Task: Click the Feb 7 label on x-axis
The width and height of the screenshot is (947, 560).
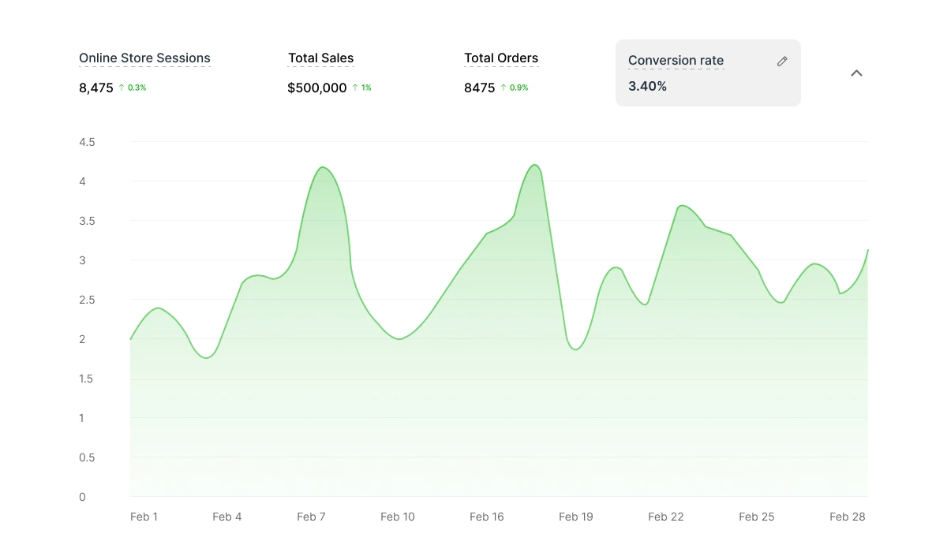Action: pyautogui.click(x=311, y=517)
